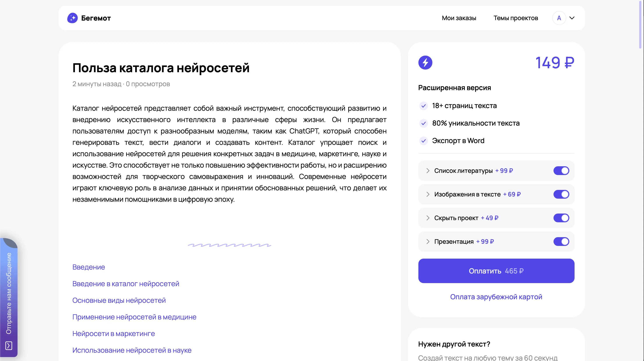
Task: Click the Бегемот logo icon
Action: point(73,18)
